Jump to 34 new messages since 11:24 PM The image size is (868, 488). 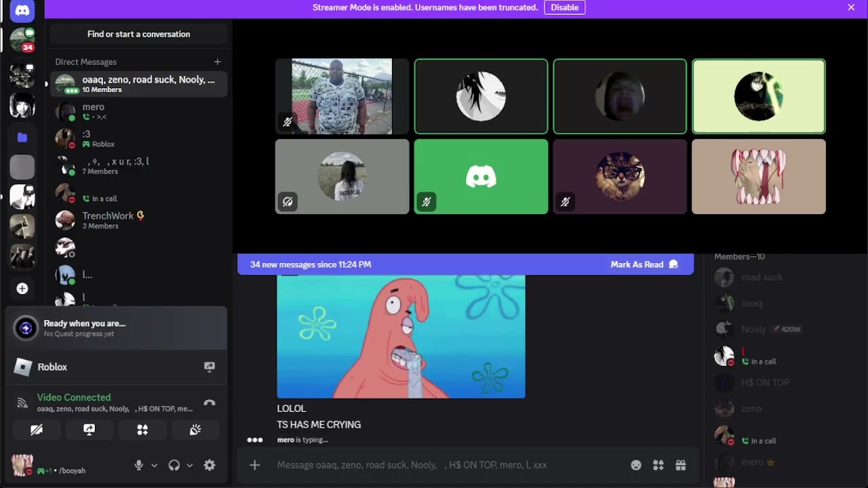point(311,264)
